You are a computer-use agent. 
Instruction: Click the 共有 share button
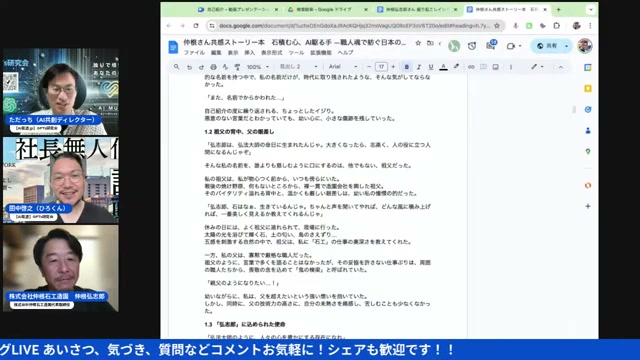(x=547, y=46)
